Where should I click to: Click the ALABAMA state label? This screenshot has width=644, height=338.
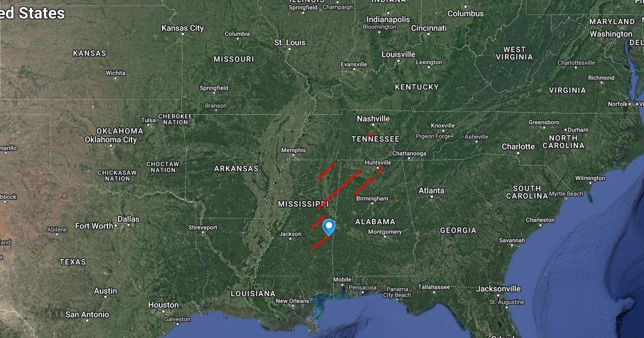pyautogui.click(x=375, y=222)
